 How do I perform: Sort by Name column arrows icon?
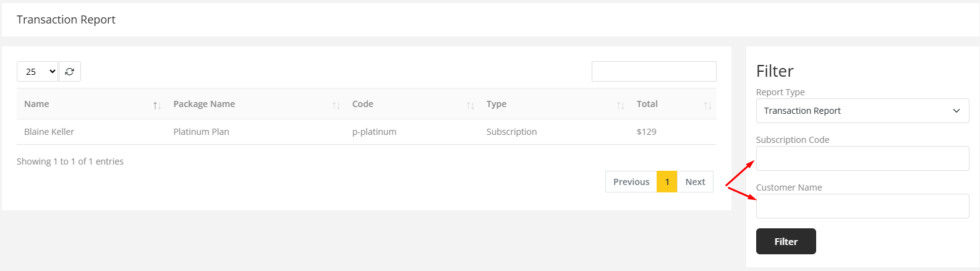157,106
